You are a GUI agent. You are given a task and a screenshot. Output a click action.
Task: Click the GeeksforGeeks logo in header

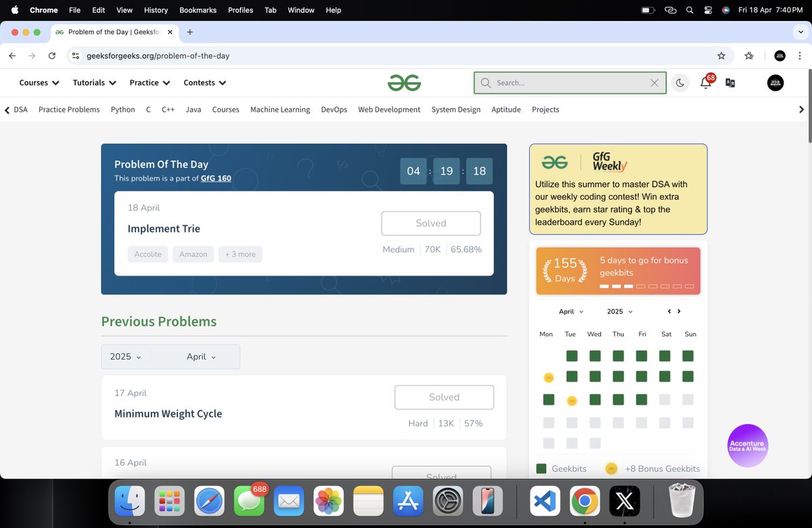pos(404,83)
